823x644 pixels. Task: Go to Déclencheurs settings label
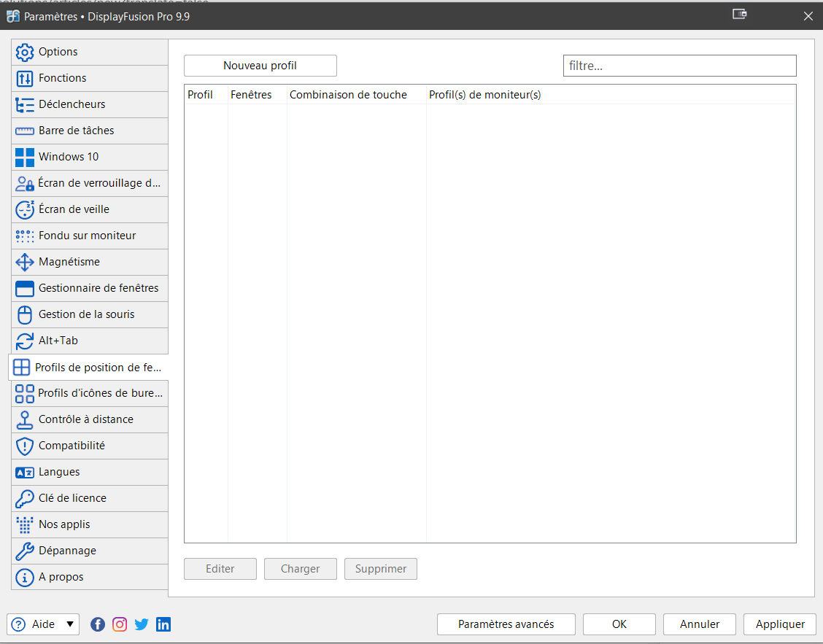pos(72,104)
